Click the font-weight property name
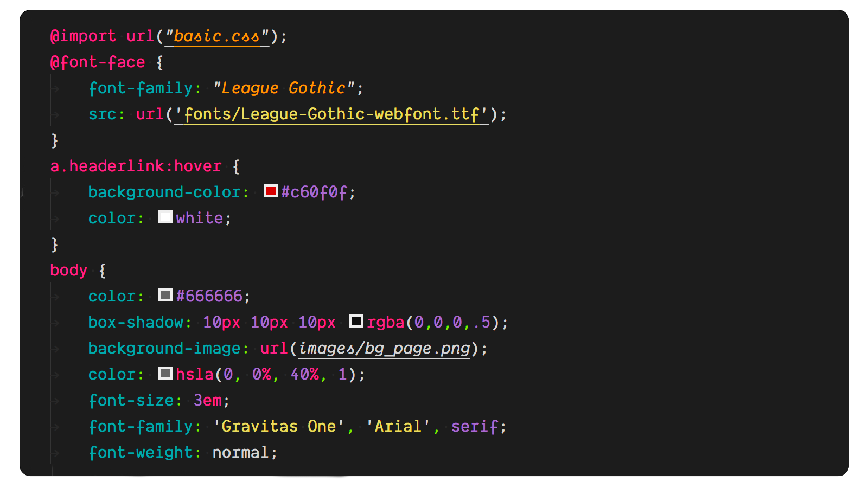 pos(141,453)
